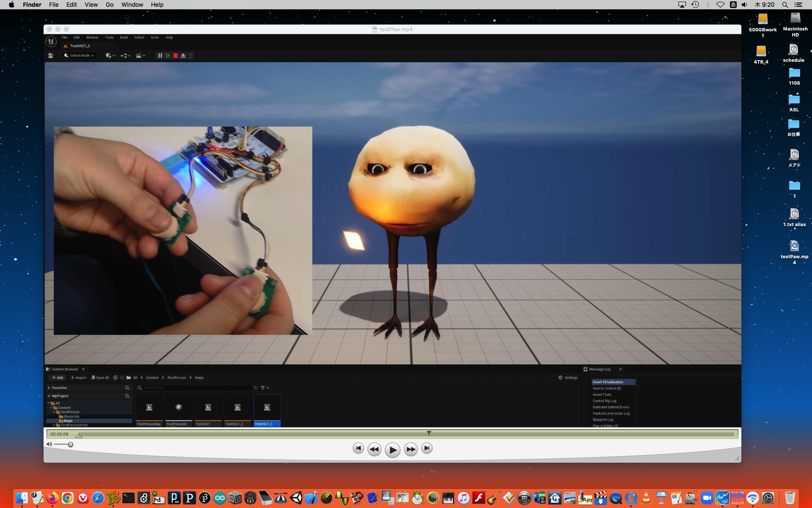The image size is (812, 508).
Task: Open the system volume menu bar control
Action: (x=745, y=5)
